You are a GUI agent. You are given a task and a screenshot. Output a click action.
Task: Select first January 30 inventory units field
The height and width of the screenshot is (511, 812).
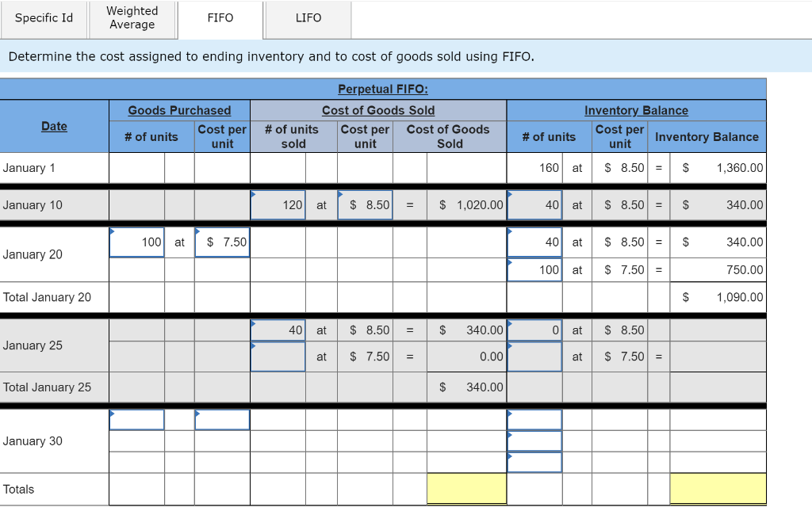tap(534, 420)
